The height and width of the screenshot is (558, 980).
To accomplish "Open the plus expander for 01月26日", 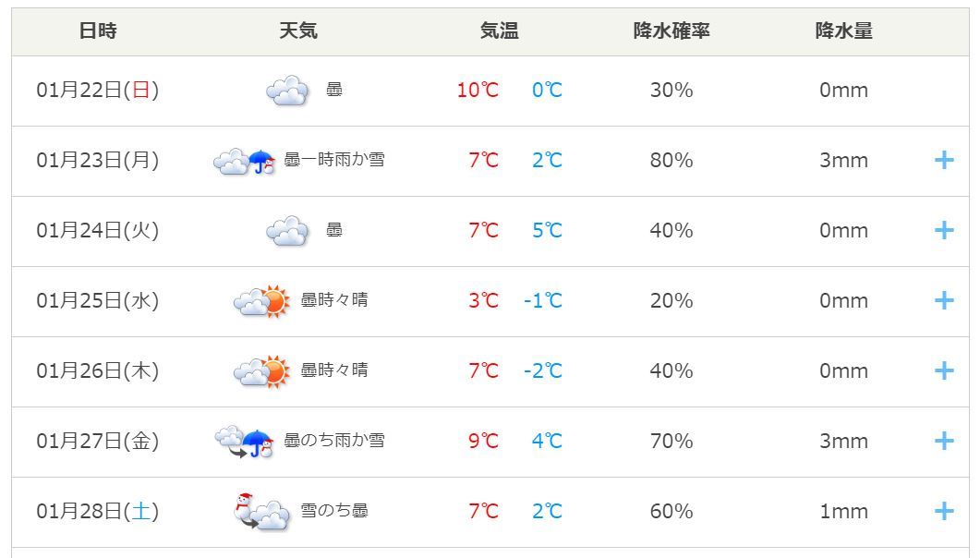I will tap(943, 371).
